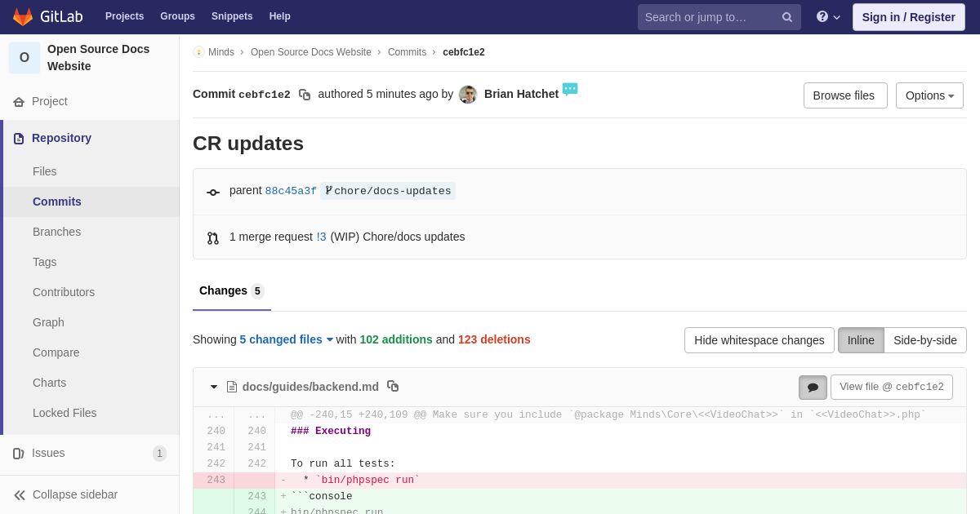Viewport: 980px width, 514px height.
Task: Click Brian Hatchet's avatar
Action: (x=468, y=95)
